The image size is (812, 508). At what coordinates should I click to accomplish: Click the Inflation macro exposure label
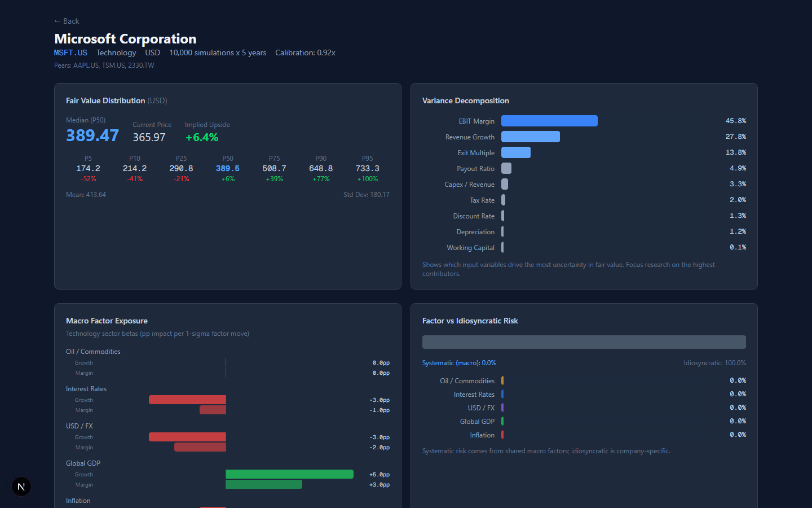pos(78,501)
